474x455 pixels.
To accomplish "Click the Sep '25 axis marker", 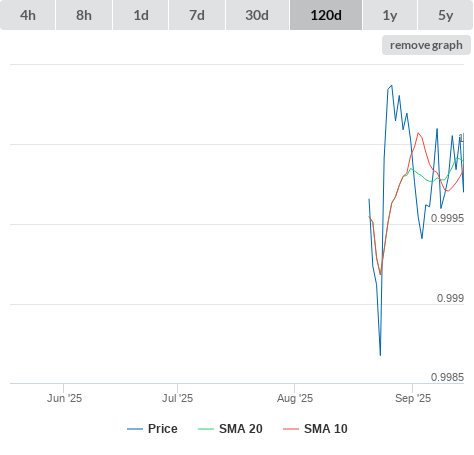I will [413, 398].
